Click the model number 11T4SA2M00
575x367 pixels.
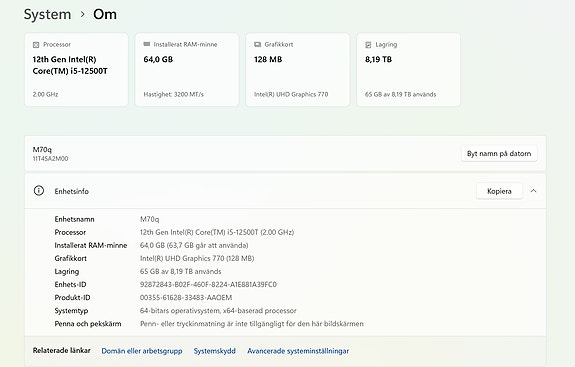pos(50,158)
